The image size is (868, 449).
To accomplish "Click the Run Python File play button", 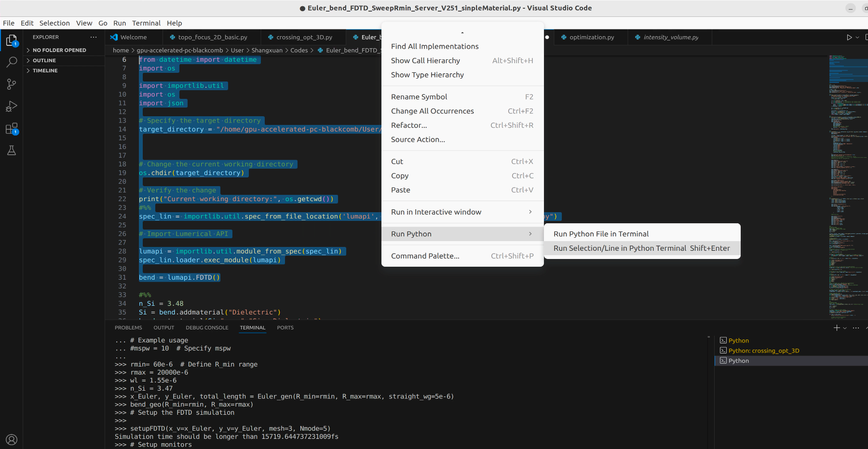I will (849, 37).
